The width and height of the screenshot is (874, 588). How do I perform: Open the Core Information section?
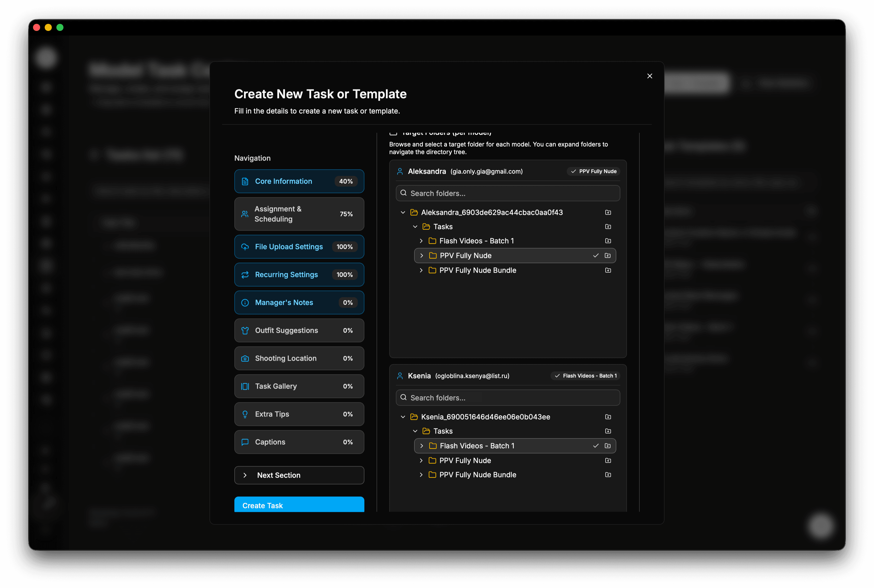click(299, 182)
